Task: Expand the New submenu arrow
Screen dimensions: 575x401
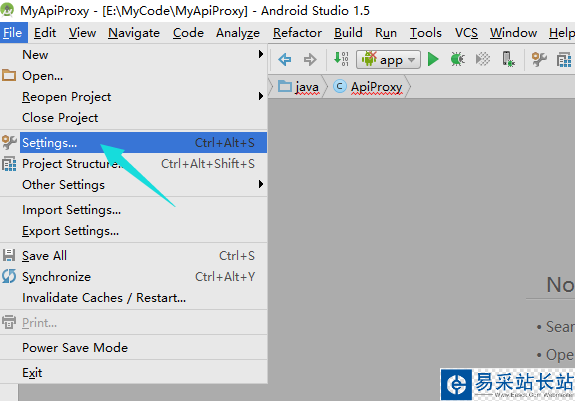Action: pyautogui.click(x=261, y=54)
